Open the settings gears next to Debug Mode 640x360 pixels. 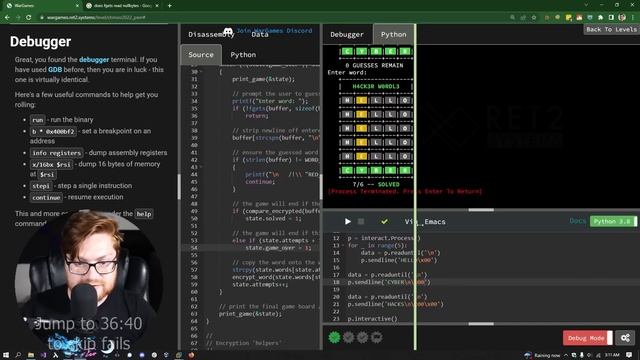click(625, 338)
